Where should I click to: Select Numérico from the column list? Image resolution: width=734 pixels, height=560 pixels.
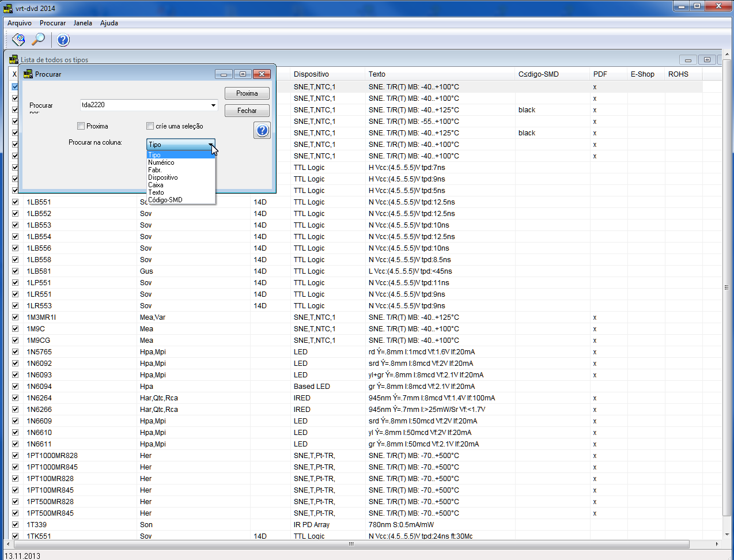coord(181,162)
